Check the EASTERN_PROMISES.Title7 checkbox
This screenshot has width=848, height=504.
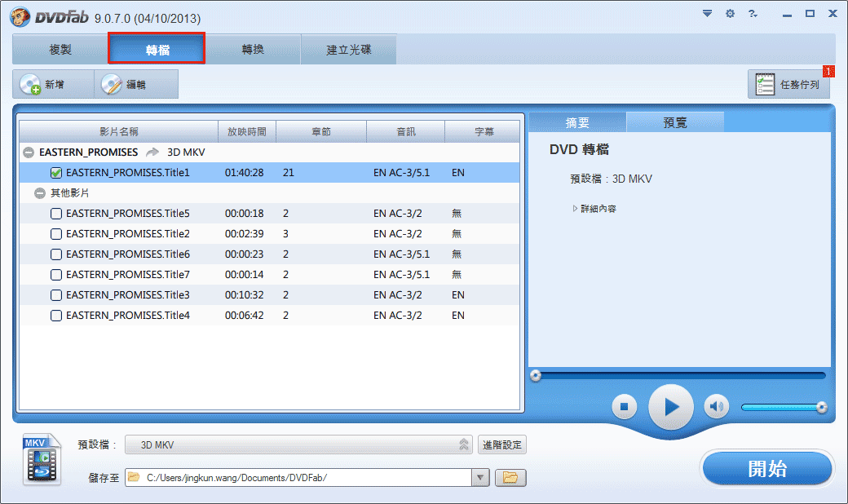(x=55, y=275)
